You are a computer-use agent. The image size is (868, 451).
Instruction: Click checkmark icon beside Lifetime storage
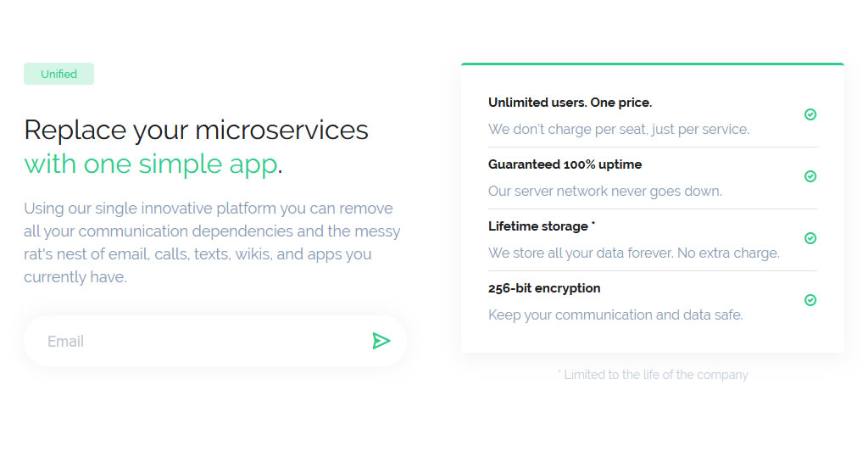[810, 238]
